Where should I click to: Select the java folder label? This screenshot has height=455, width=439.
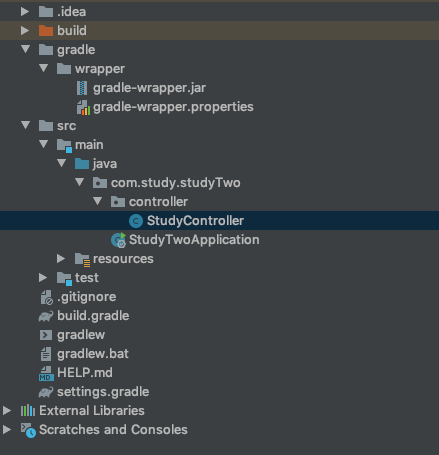point(105,164)
